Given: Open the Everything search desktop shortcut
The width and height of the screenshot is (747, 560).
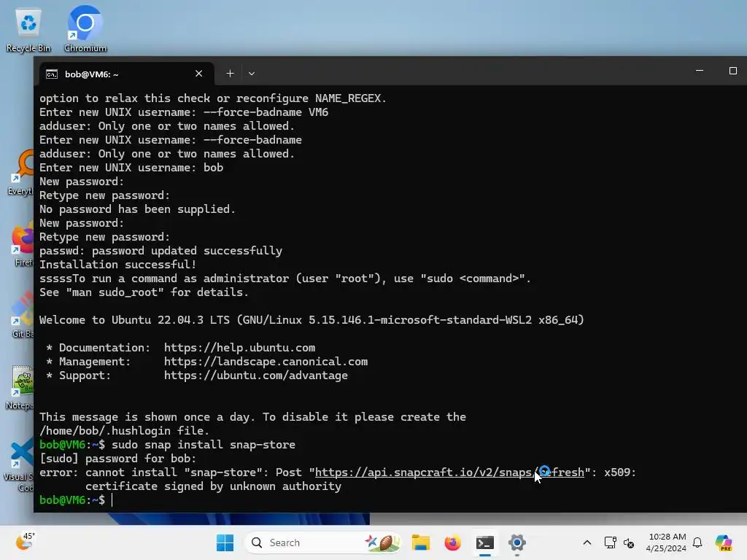Looking at the screenshot, I should click(x=21, y=172).
